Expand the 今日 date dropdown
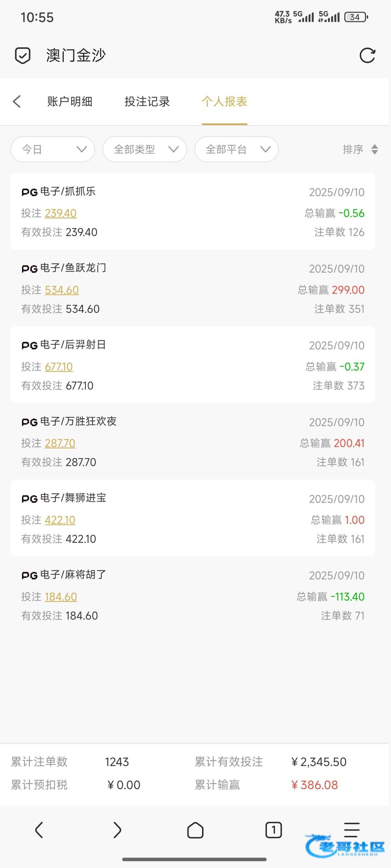 point(53,149)
